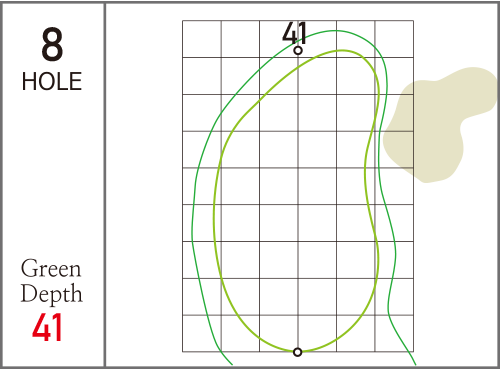This screenshot has height=371, width=500.
Task: Click the light-green inner green outline
Action: 214,213
